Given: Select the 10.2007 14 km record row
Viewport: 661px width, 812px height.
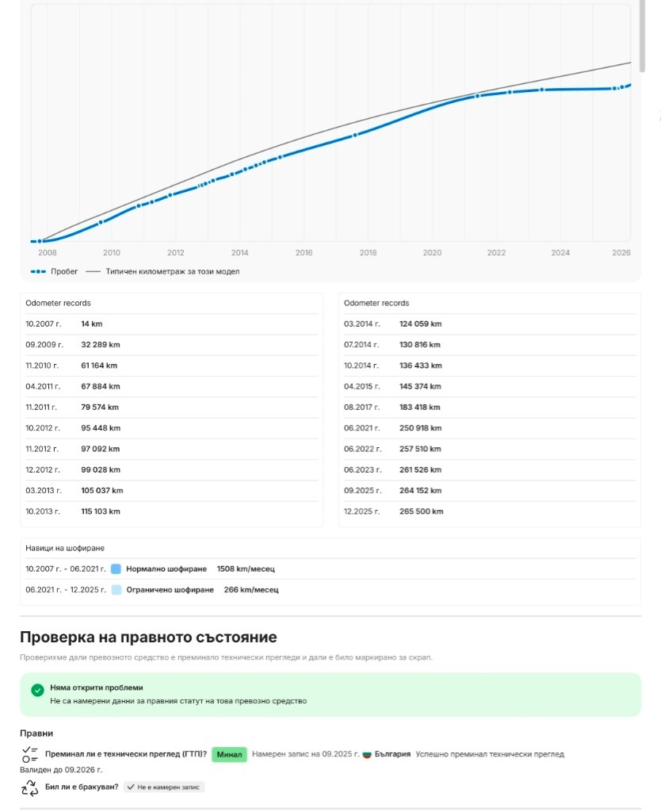Looking at the screenshot, I should pyautogui.click(x=172, y=324).
